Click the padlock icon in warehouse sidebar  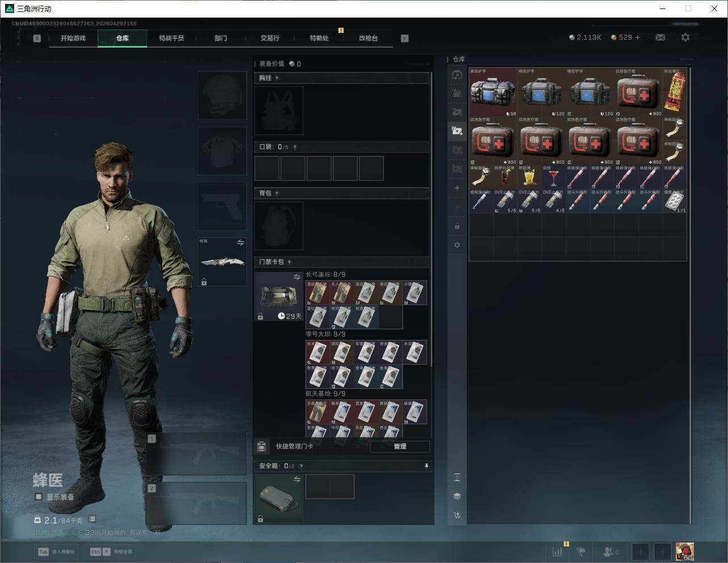[457, 226]
